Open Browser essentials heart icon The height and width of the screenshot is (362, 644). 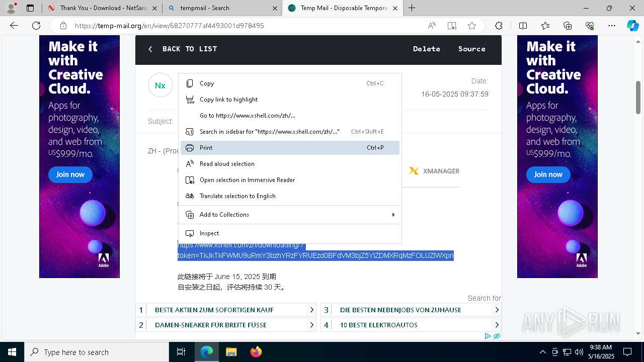[590, 26]
